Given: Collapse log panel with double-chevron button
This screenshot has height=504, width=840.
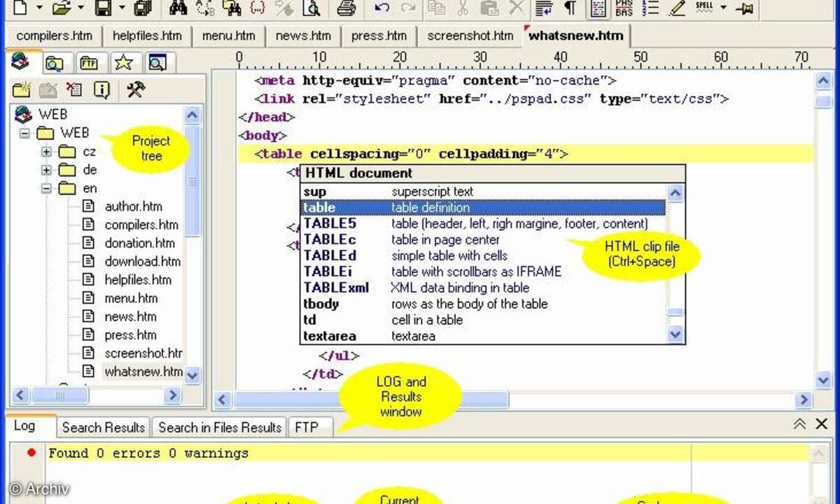Looking at the screenshot, I should click(799, 424).
